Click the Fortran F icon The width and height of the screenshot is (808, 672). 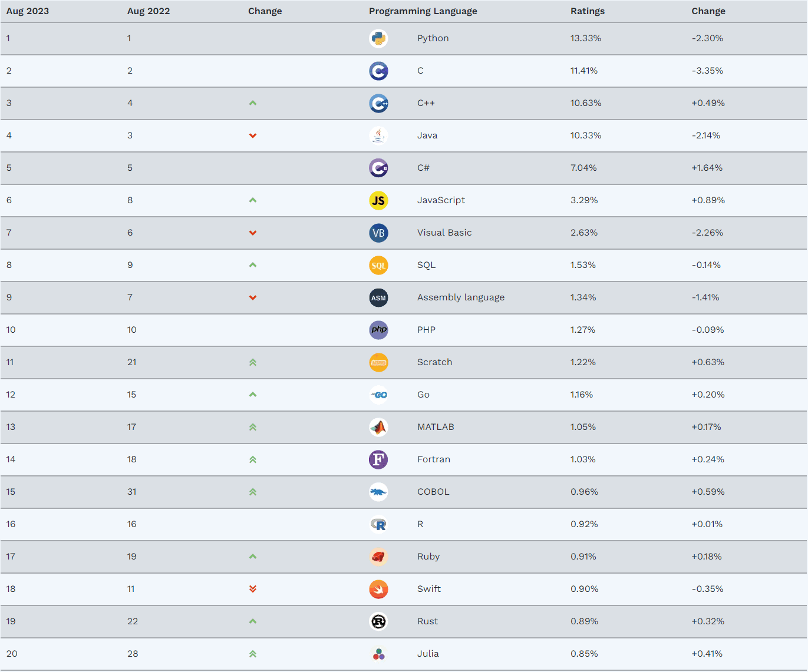[378, 459]
